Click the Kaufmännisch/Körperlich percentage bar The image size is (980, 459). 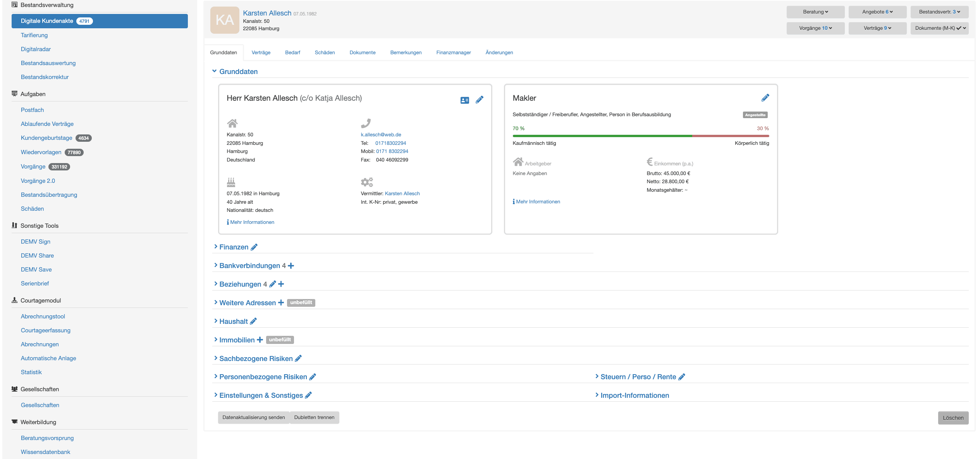(x=640, y=136)
